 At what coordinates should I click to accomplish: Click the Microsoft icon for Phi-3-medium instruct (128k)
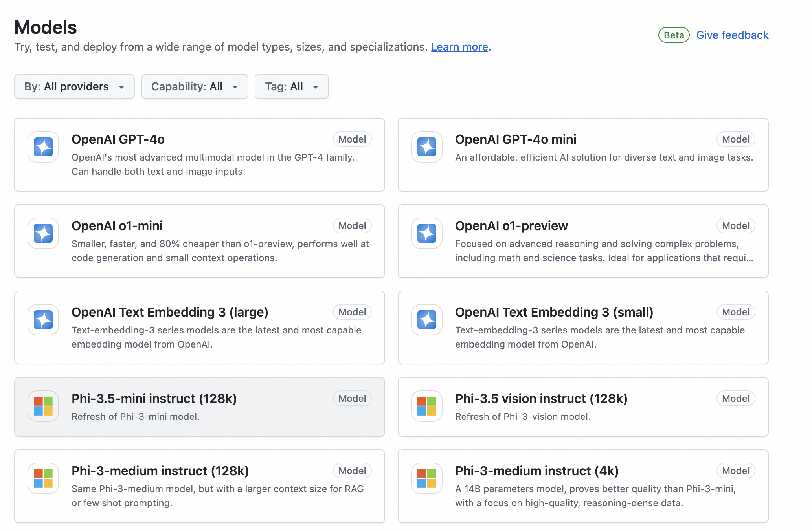(x=43, y=479)
